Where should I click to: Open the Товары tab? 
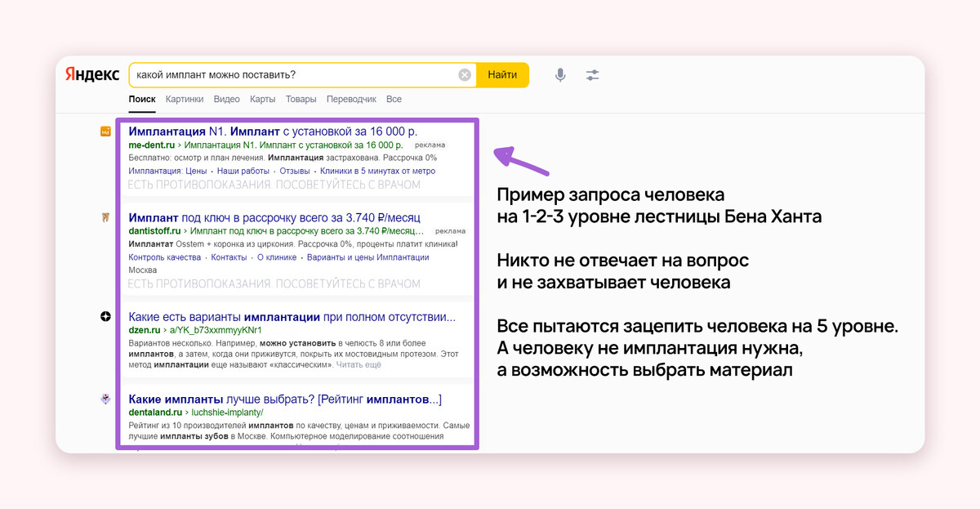[x=301, y=99]
